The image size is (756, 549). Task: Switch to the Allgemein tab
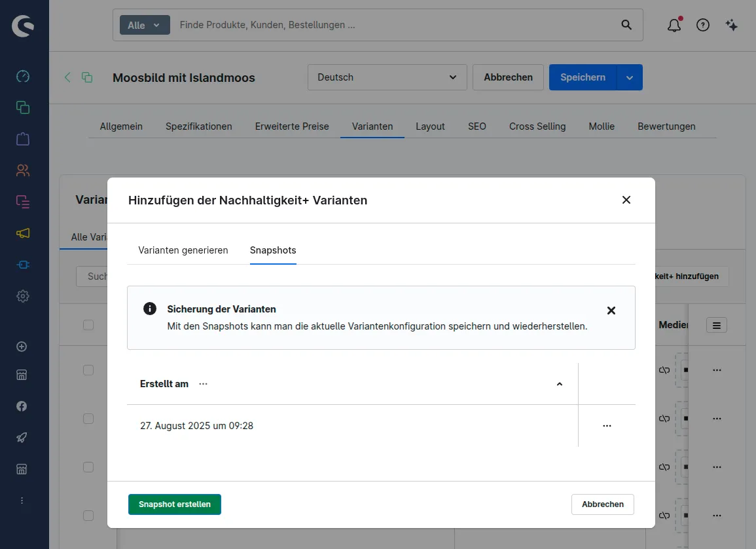pos(121,126)
